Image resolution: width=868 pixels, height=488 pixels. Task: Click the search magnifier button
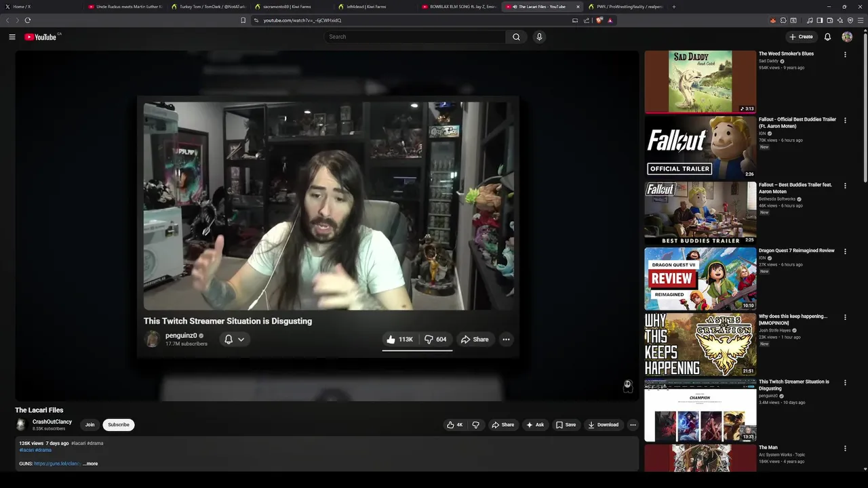pos(516,37)
